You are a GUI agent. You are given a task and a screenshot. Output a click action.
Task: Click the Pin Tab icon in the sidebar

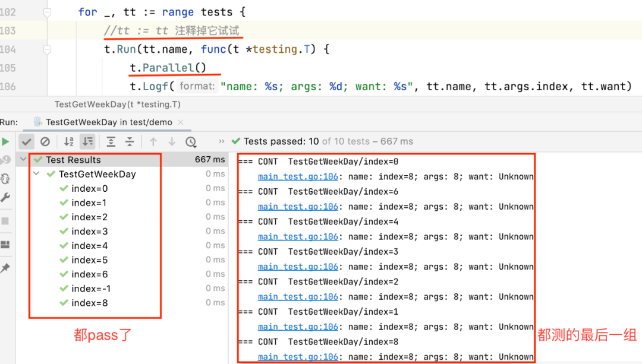tap(5, 268)
